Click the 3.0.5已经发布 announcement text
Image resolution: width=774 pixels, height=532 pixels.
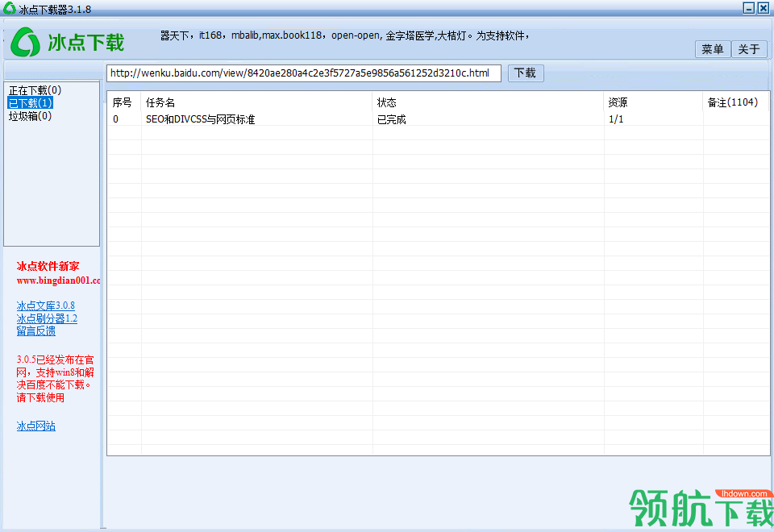pos(56,379)
